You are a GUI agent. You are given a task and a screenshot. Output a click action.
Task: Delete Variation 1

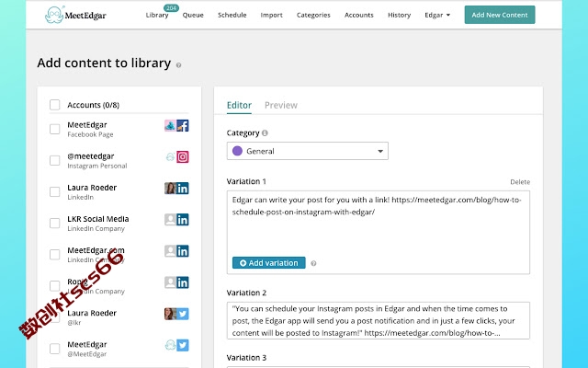click(520, 182)
